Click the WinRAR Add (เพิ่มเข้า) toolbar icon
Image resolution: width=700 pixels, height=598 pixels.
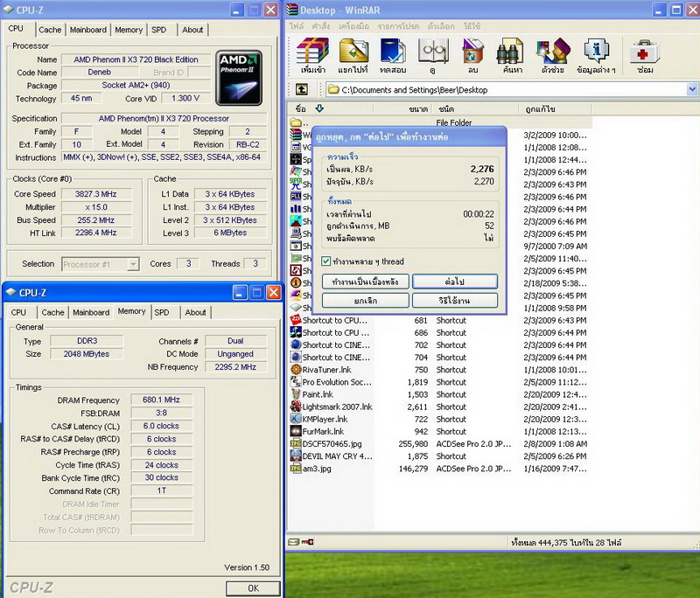(x=313, y=55)
